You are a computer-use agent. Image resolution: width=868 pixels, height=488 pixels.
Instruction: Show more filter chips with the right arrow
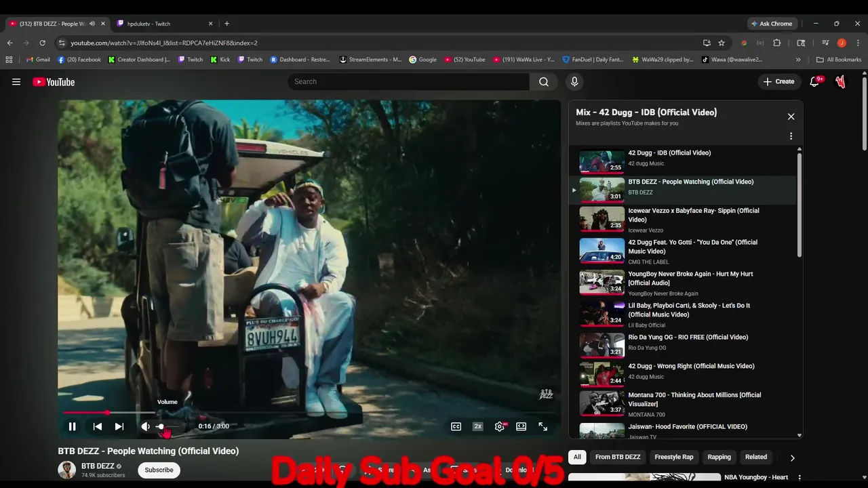[792, 457]
